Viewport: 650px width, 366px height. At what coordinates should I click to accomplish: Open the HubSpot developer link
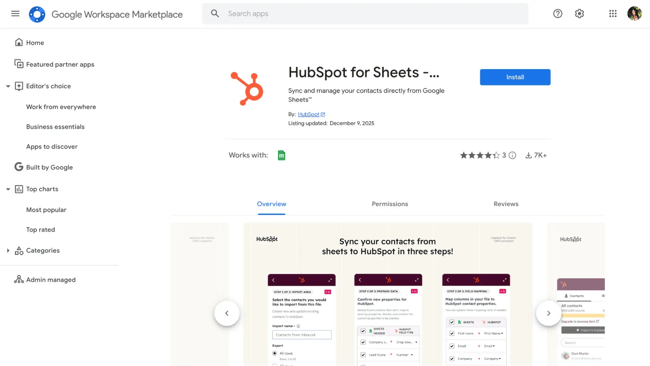(308, 114)
